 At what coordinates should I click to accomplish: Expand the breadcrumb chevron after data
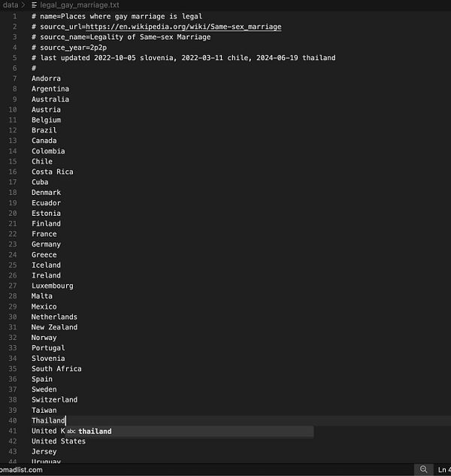(23, 5)
